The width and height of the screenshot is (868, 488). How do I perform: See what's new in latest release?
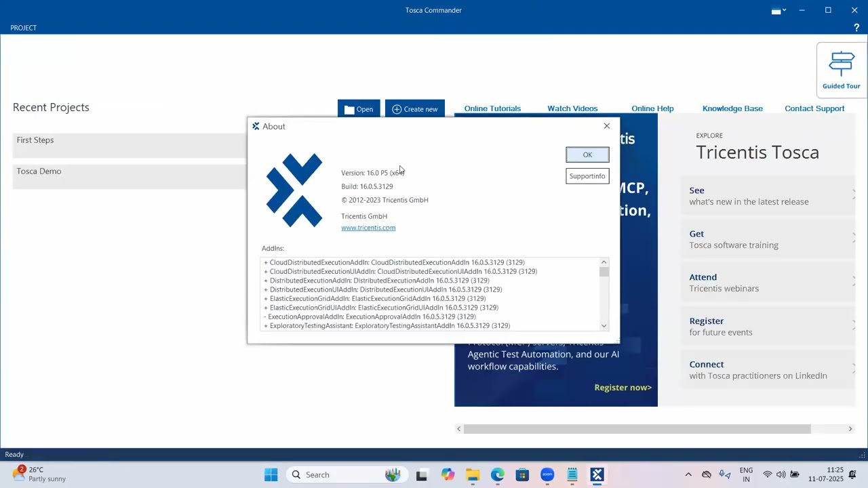pyautogui.click(x=769, y=196)
